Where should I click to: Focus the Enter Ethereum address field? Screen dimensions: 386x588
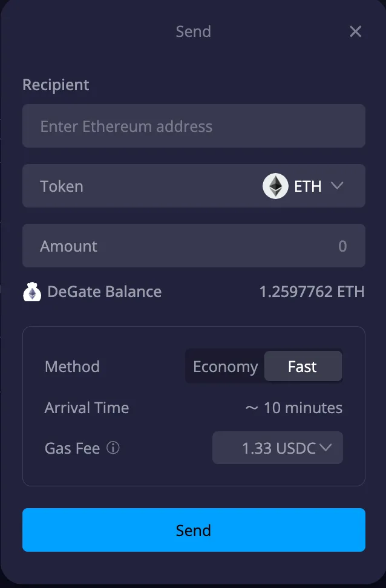click(x=194, y=126)
